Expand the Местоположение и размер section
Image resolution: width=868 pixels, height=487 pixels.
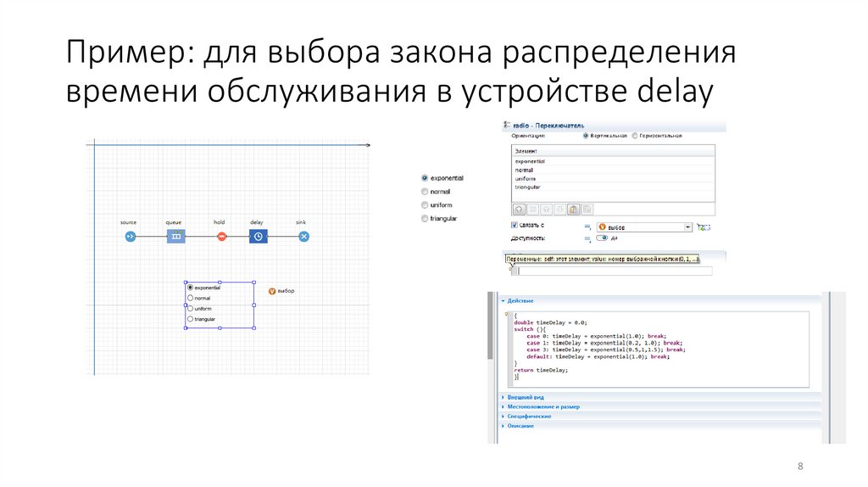coord(504,406)
